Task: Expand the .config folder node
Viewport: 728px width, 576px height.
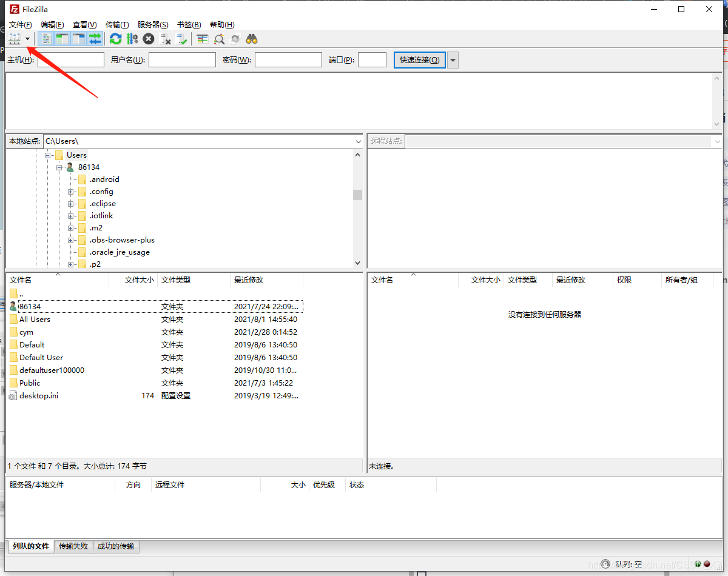Action: coord(71,192)
